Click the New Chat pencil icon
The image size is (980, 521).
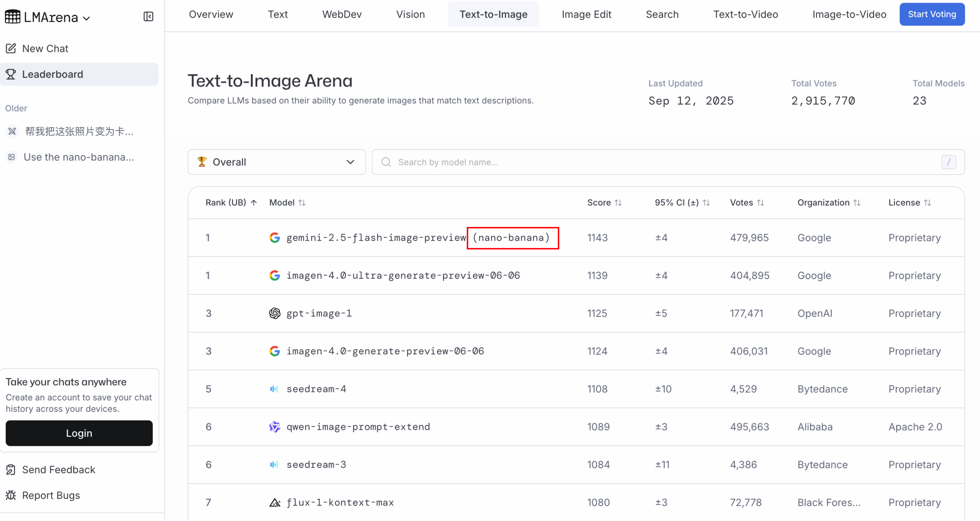coord(11,49)
